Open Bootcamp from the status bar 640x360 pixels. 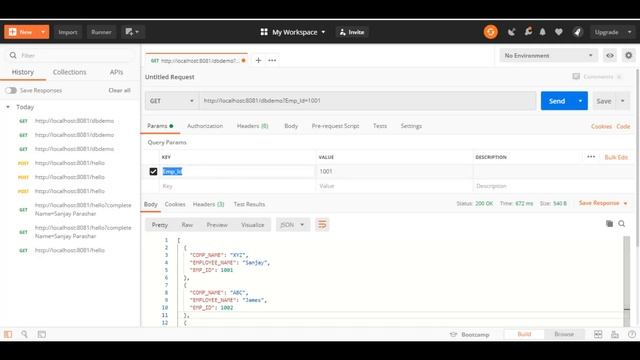(470, 334)
